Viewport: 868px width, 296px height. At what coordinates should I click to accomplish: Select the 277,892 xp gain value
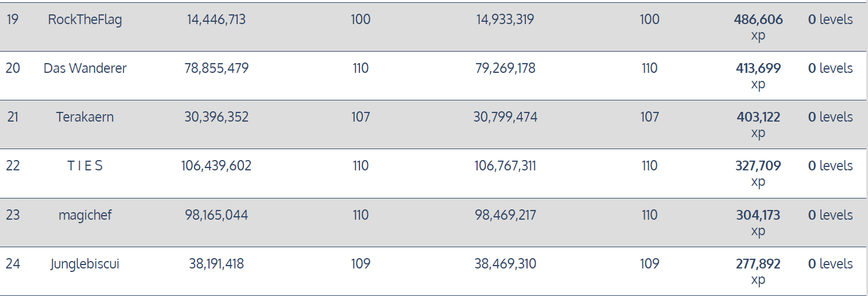tap(758, 271)
